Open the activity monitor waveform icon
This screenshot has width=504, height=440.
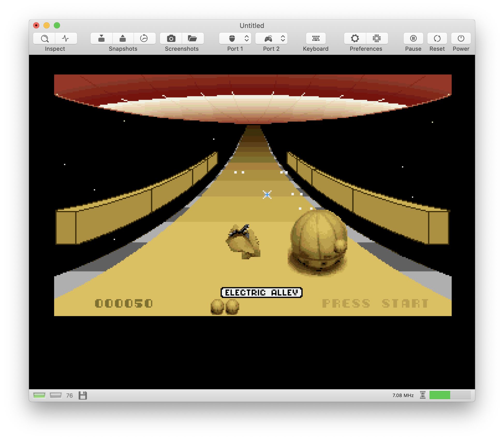pyautogui.click(x=66, y=38)
